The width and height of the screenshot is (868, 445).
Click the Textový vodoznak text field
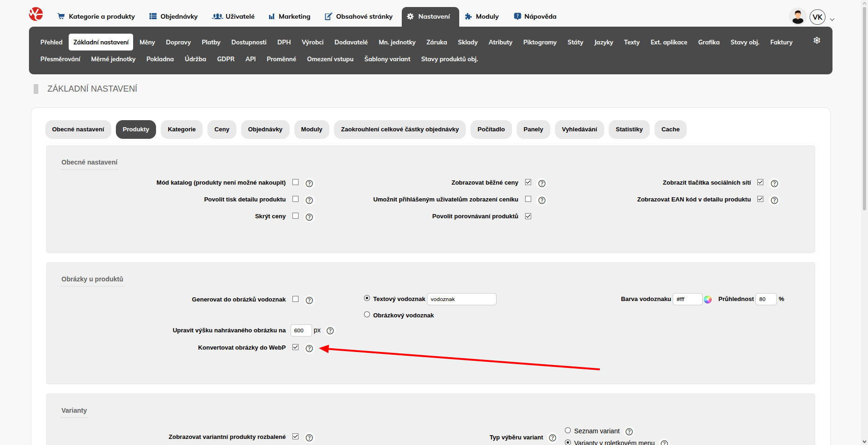pyautogui.click(x=462, y=299)
